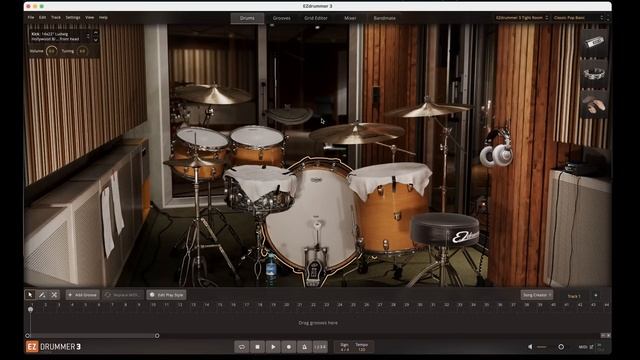640x360 pixels.
Task: Click the kick Tuning knob
Action: [82, 51]
